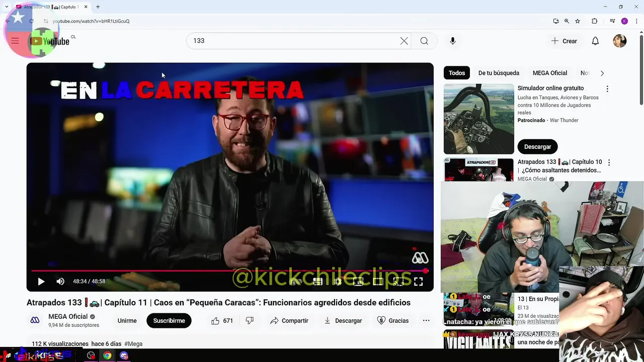
Task: Like the video (671 thumbs up)
Action: tap(222, 321)
